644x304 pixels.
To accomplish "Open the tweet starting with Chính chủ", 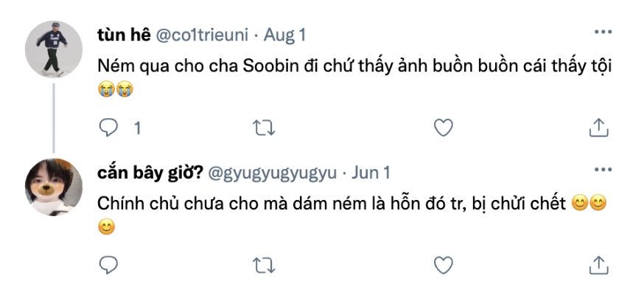I will pos(332,204).
